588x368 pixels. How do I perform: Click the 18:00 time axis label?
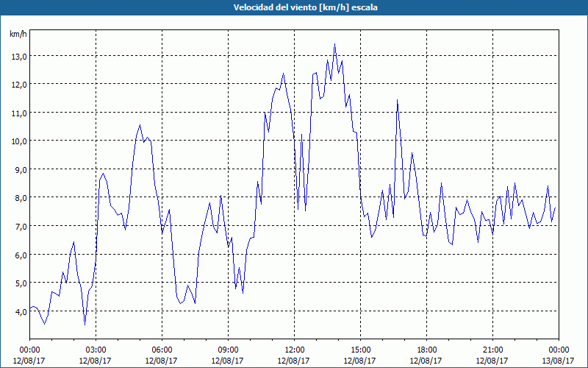point(426,350)
